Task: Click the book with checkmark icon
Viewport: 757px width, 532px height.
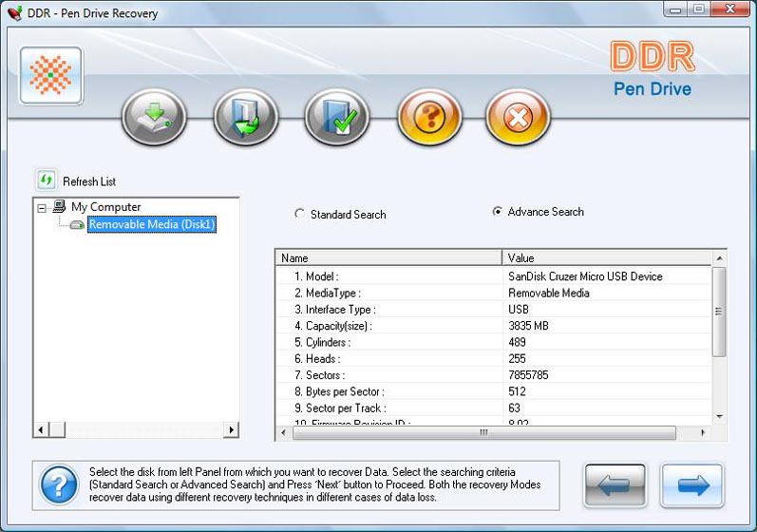Action: (x=337, y=117)
